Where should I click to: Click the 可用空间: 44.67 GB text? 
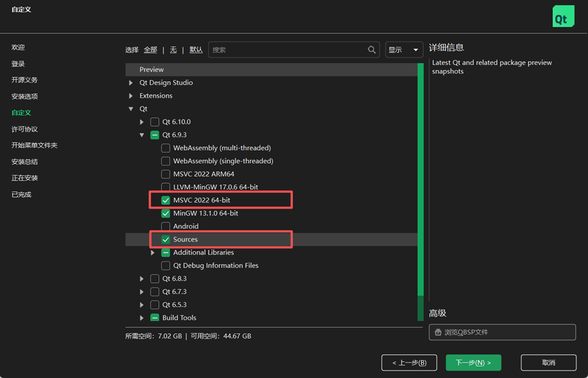pos(221,336)
